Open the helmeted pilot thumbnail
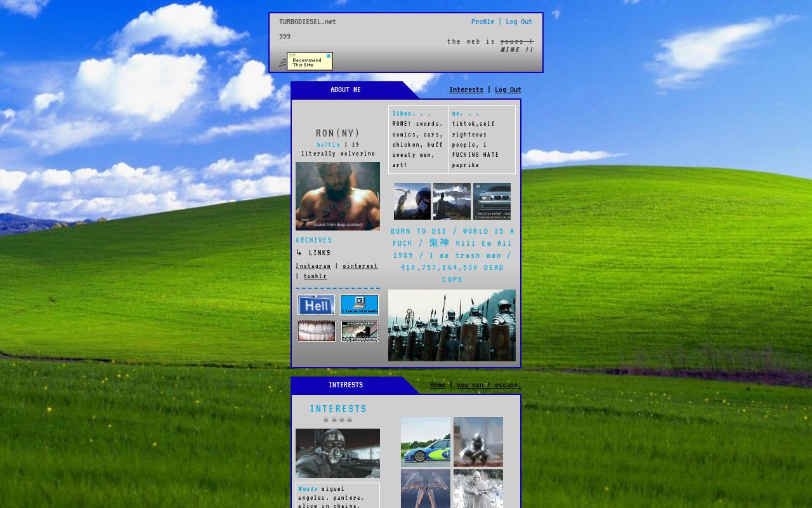Screen dimensions: 812x508 point(412,201)
